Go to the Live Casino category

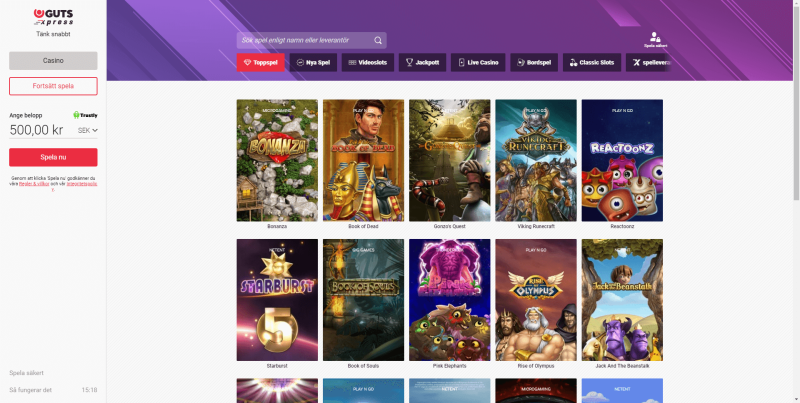pos(477,62)
